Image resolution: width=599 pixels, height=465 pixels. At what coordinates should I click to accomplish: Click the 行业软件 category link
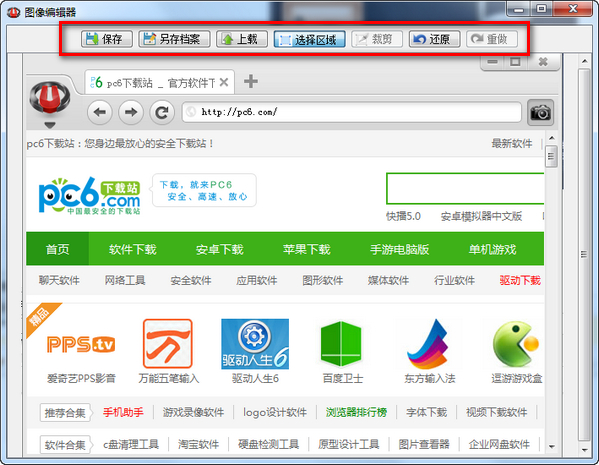pyautogui.click(x=454, y=280)
